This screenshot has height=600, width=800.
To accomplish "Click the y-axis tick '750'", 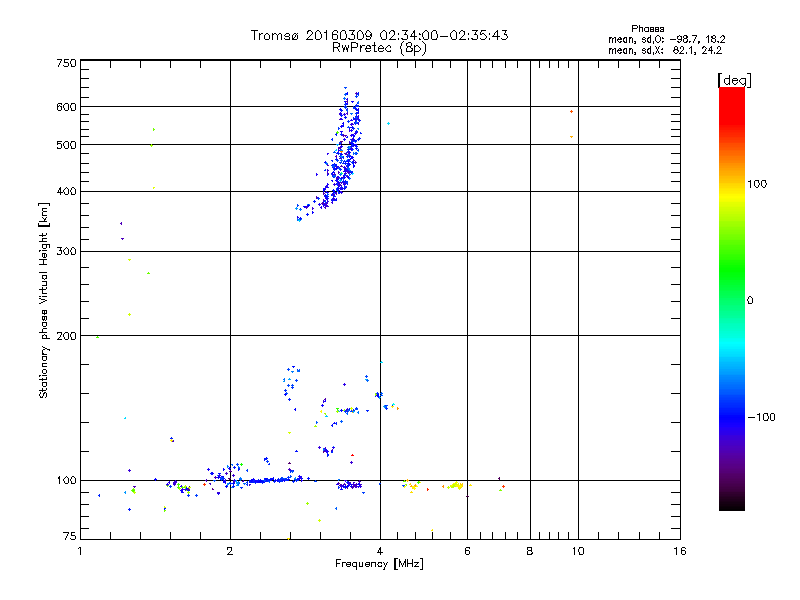I will pos(66,63).
